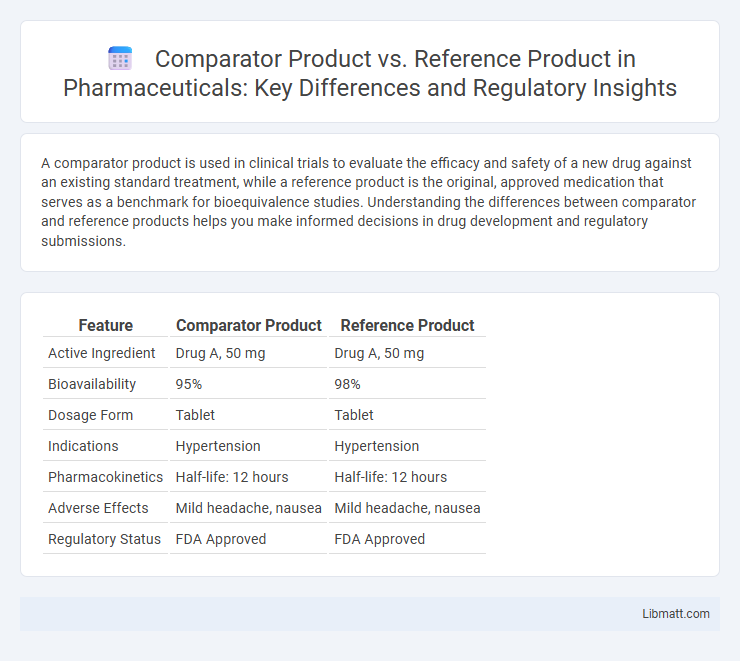Click 'FDA Approved' under Reference Product

pos(379,539)
